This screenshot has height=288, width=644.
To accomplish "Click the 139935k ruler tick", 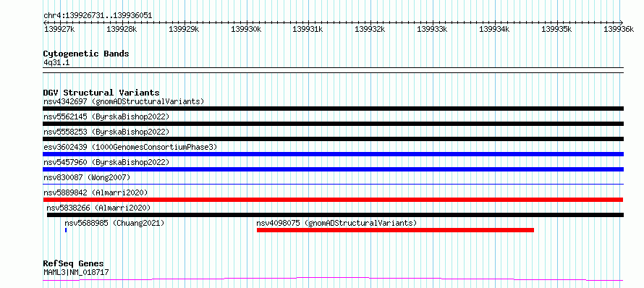I will (557, 29).
